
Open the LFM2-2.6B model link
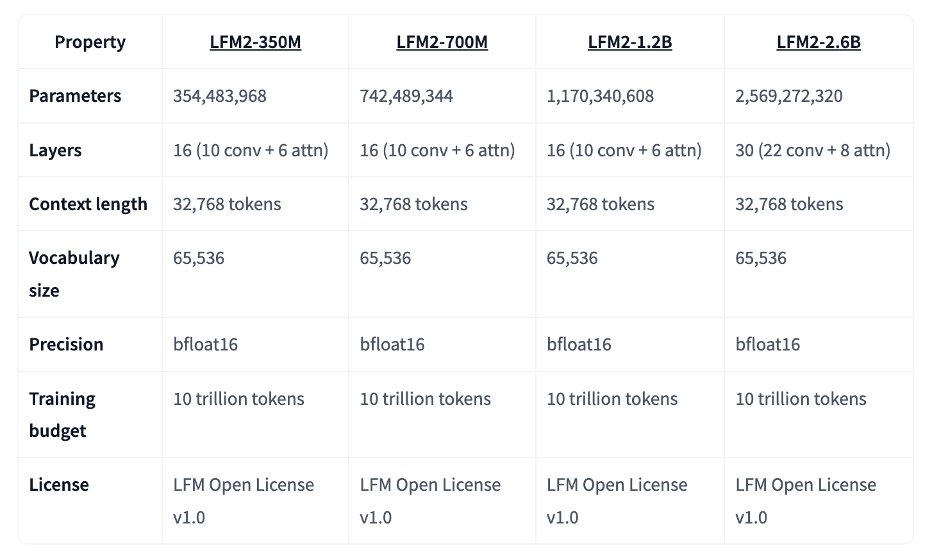pyautogui.click(x=819, y=42)
